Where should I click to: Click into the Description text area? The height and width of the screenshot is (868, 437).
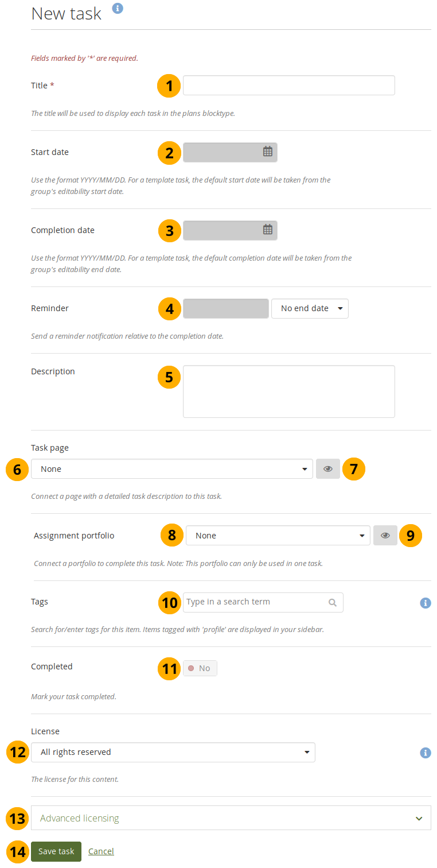click(x=288, y=391)
